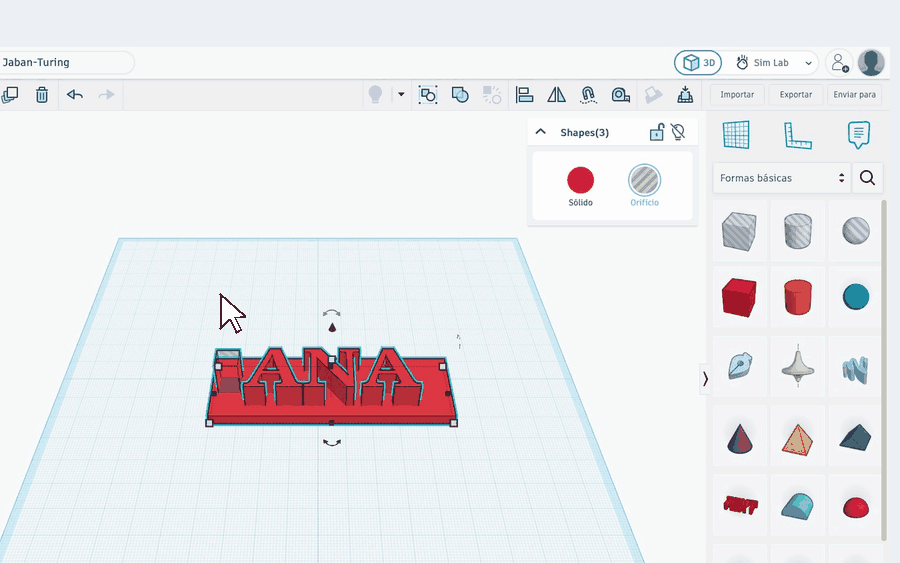The height and width of the screenshot is (563, 900).
Task: Undo the last action
Action: coord(75,95)
